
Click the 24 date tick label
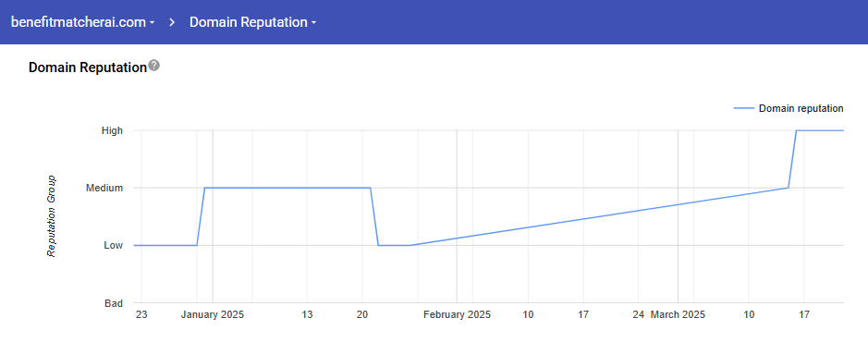(639, 315)
